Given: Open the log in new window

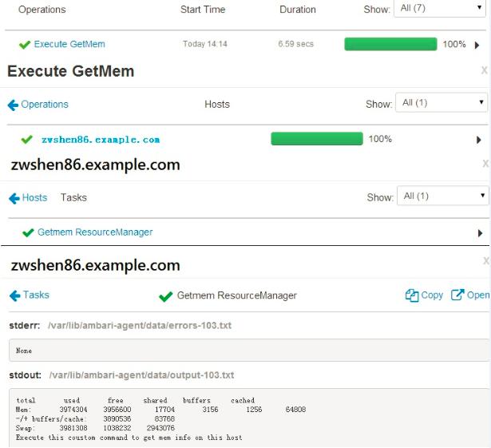Looking at the screenshot, I should coord(478,295).
